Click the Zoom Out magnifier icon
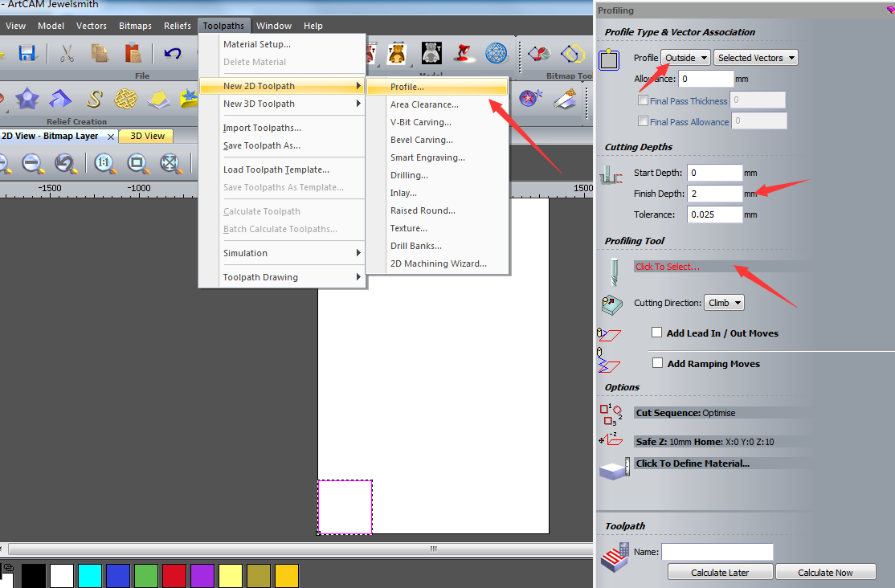 33,163
